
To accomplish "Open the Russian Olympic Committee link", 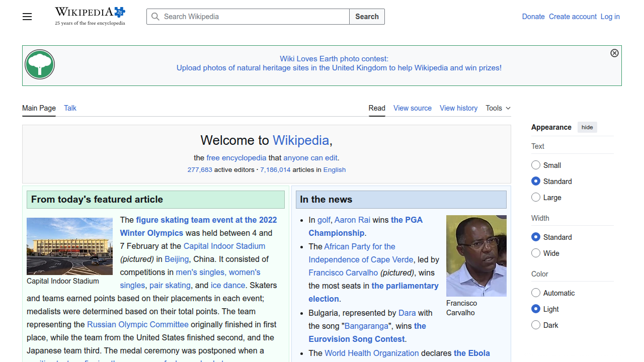I will pyautogui.click(x=138, y=324).
